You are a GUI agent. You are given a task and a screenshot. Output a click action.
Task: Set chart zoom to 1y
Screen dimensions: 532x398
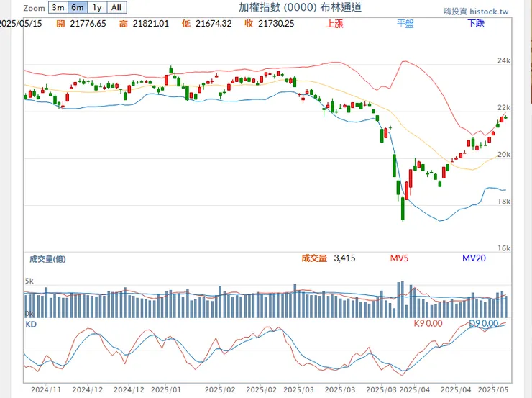(x=97, y=8)
